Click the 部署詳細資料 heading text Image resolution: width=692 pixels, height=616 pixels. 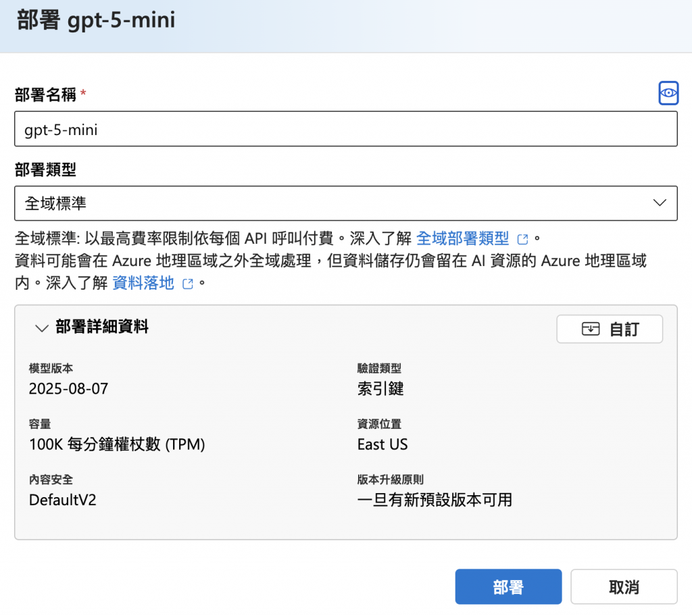pos(102,327)
